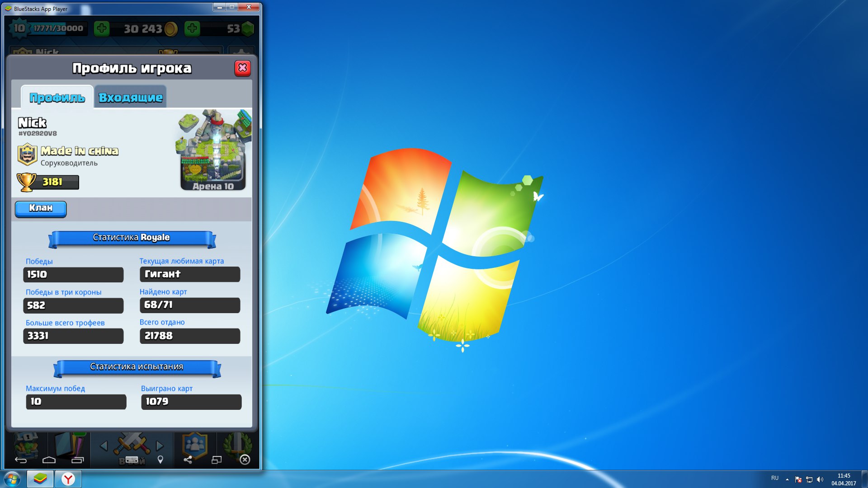
Task: Tap the Android home icon
Action: (x=49, y=460)
